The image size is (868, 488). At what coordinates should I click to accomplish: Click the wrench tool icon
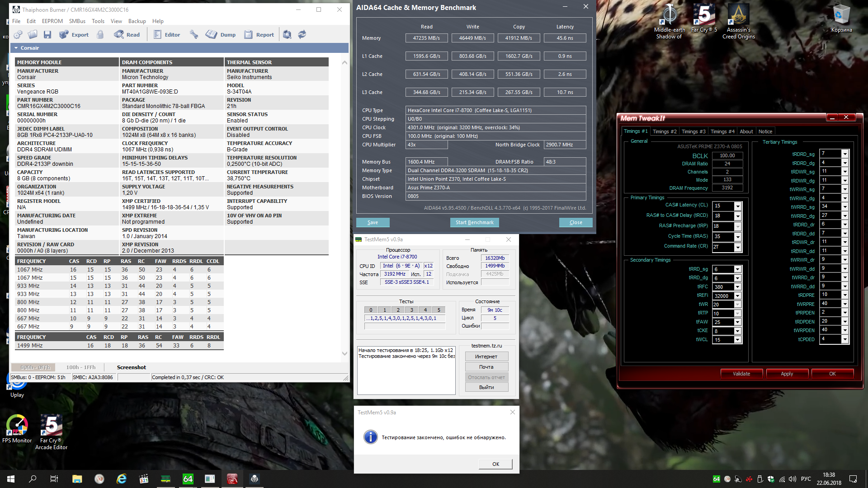(194, 35)
